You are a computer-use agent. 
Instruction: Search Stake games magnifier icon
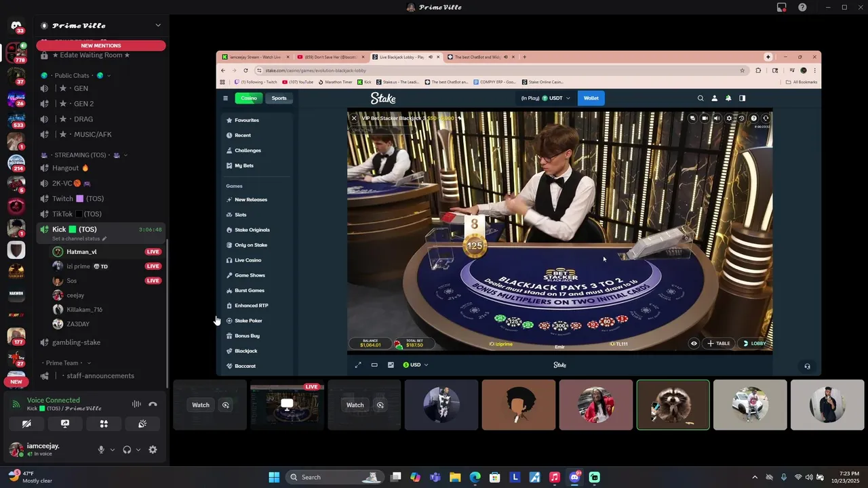click(x=701, y=98)
